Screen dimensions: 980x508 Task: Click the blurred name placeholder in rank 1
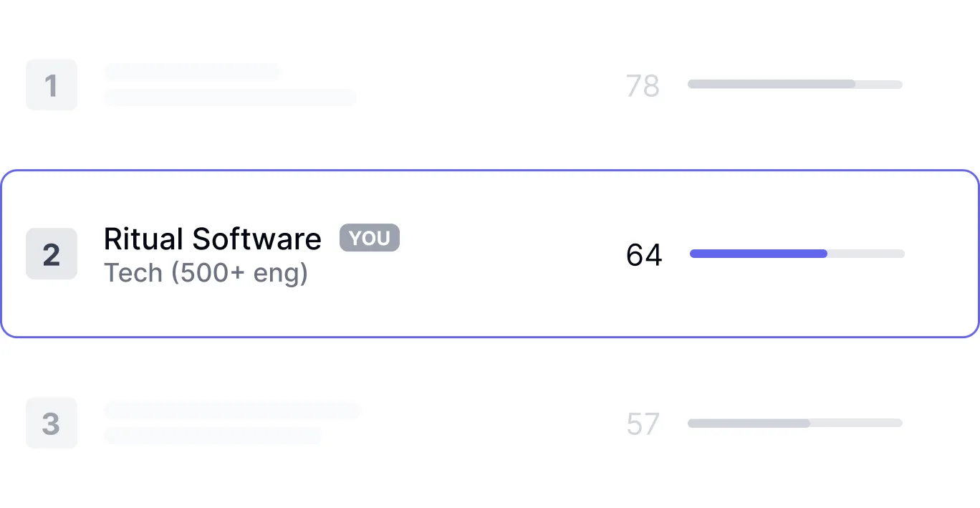(x=192, y=72)
